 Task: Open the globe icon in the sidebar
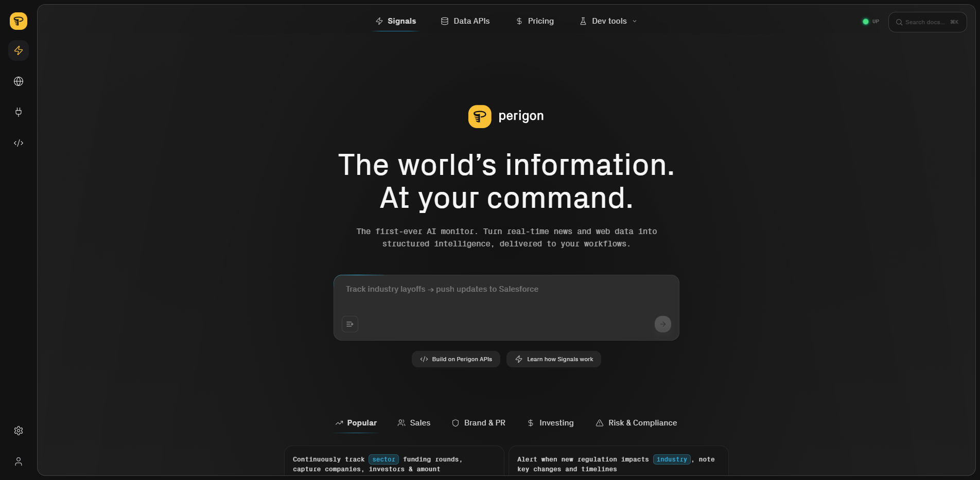[x=19, y=81]
